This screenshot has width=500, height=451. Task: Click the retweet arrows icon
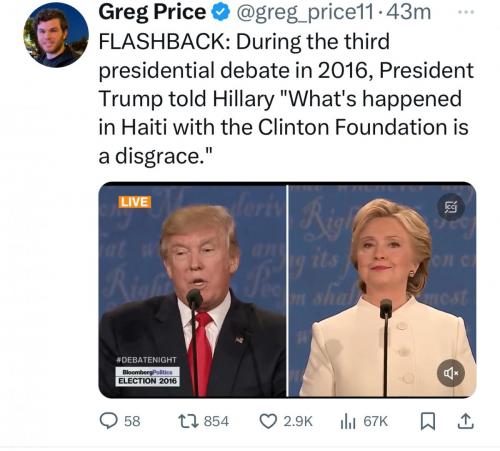tap(188, 421)
